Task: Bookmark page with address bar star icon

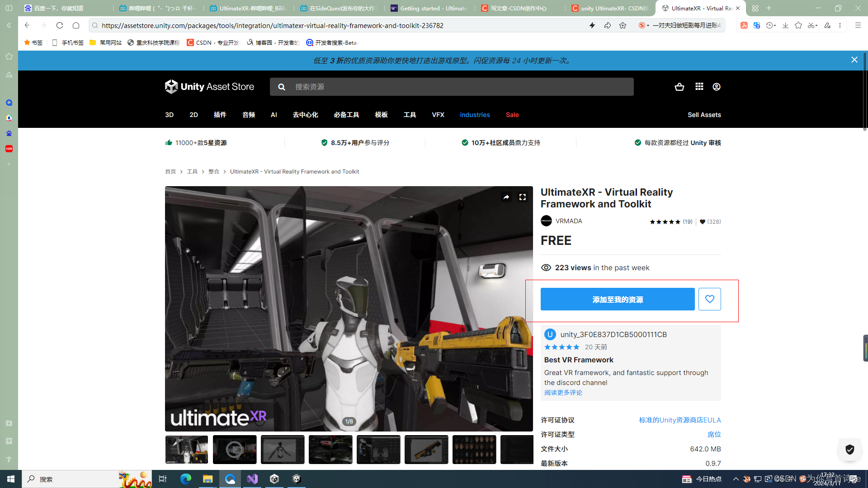Action: (623, 25)
